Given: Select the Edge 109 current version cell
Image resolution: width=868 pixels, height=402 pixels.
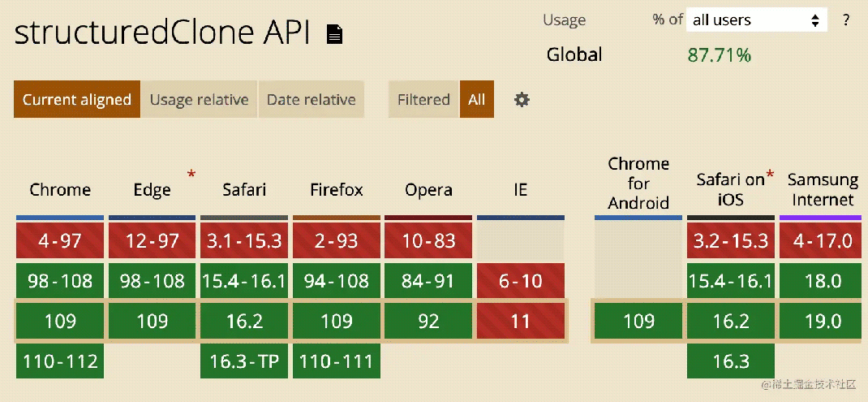Looking at the screenshot, I should pyautogui.click(x=153, y=321).
